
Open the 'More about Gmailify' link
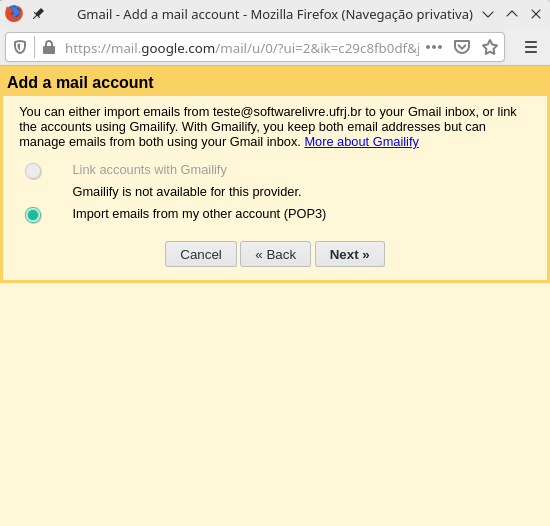(x=362, y=142)
